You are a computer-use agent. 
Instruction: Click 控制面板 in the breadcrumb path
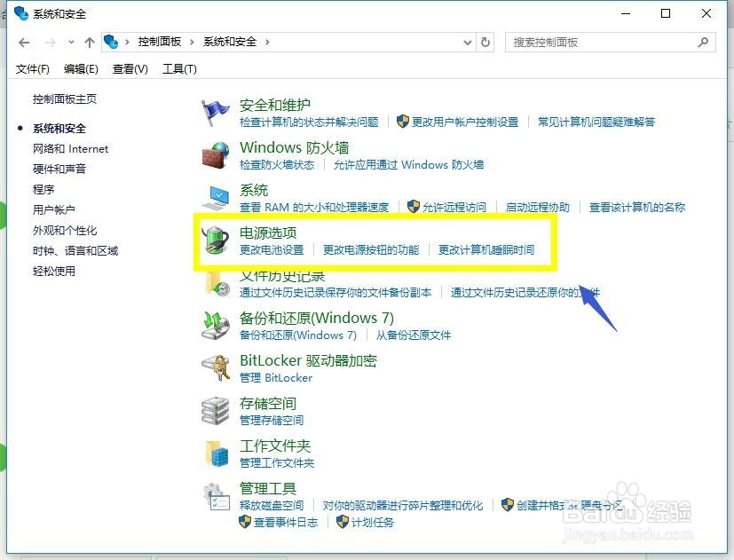pos(160,42)
